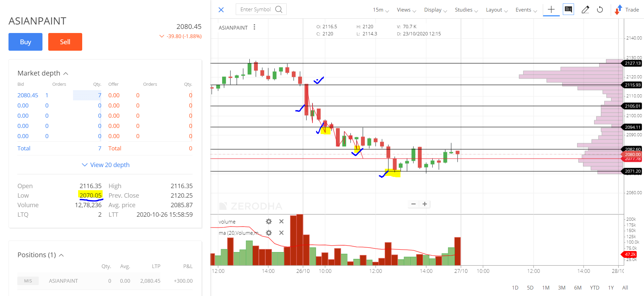Click bid price 2080.45 in market depth
This screenshot has height=296, width=644.
[28, 96]
